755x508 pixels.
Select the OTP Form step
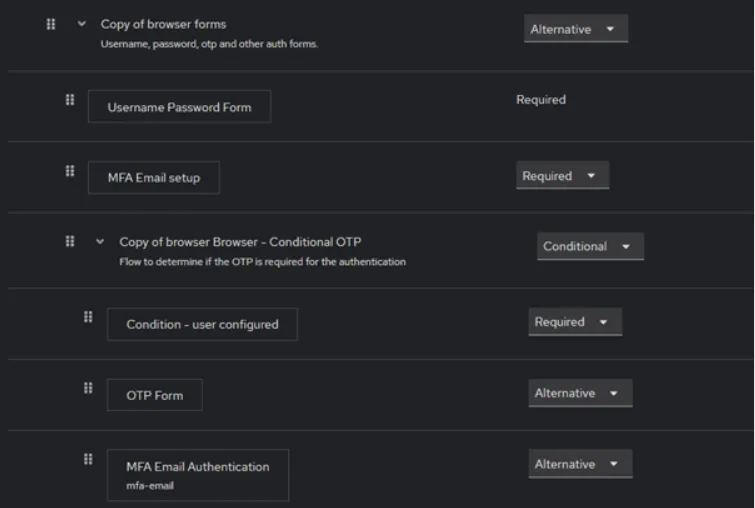(x=155, y=395)
